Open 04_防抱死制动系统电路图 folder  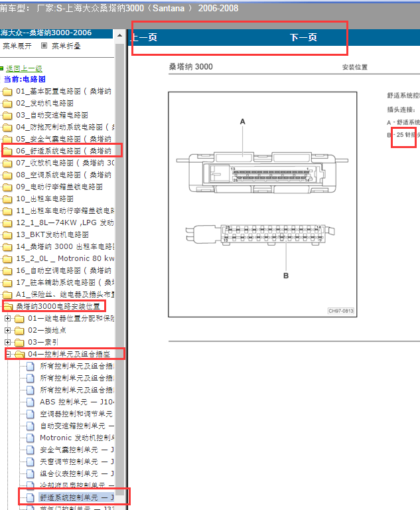65,127
